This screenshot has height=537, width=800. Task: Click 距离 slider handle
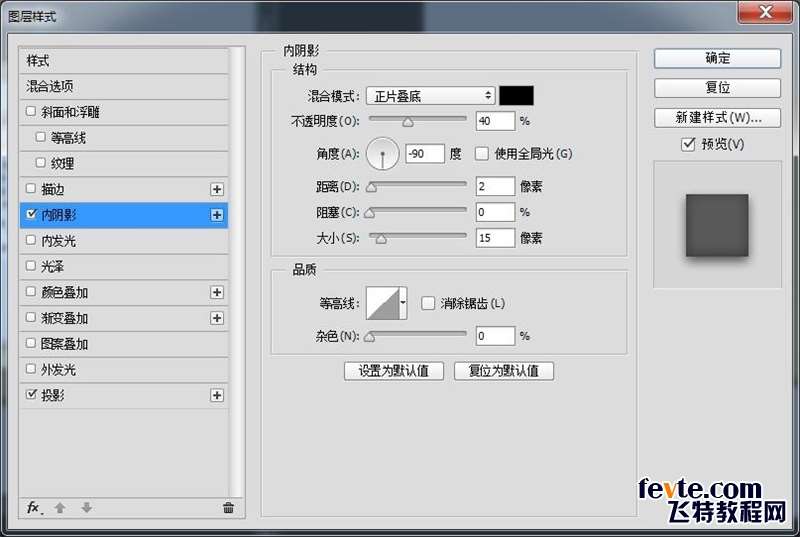click(x=371, y=188)
